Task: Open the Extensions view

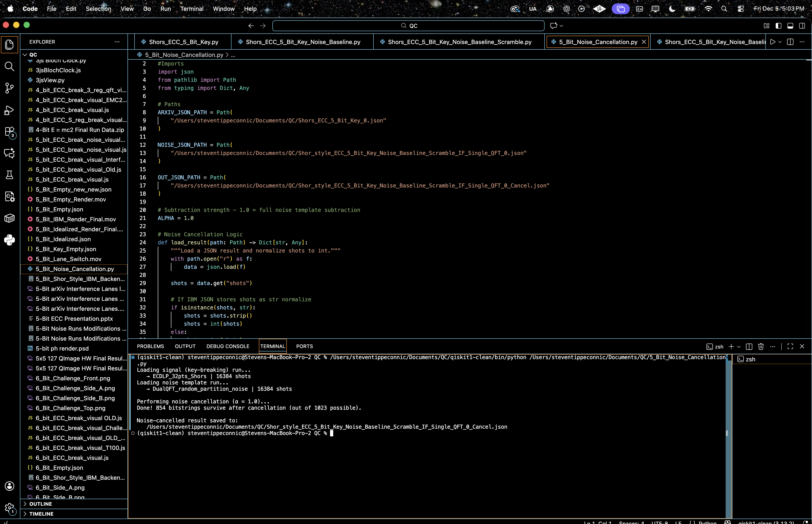Action: coord(9,132)
